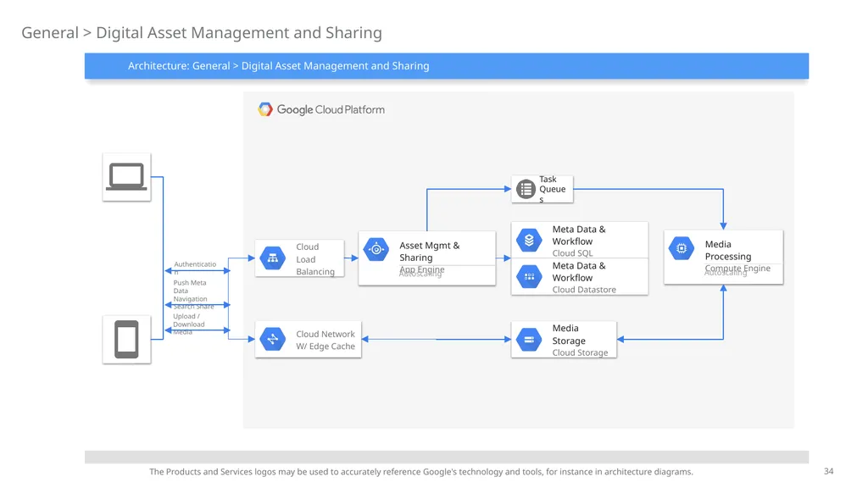Click the Media Processing label
This screenshot has width=868, height=488.
[728, 250]
